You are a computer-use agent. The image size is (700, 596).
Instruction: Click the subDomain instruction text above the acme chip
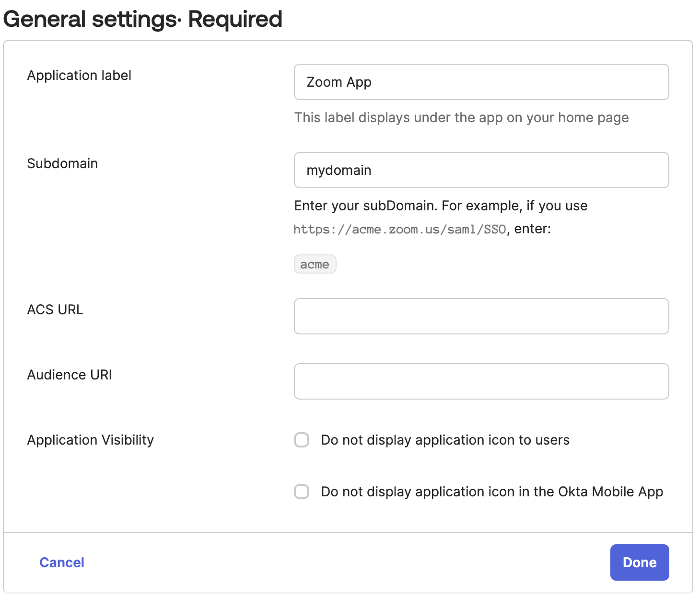tap(440, 206)
